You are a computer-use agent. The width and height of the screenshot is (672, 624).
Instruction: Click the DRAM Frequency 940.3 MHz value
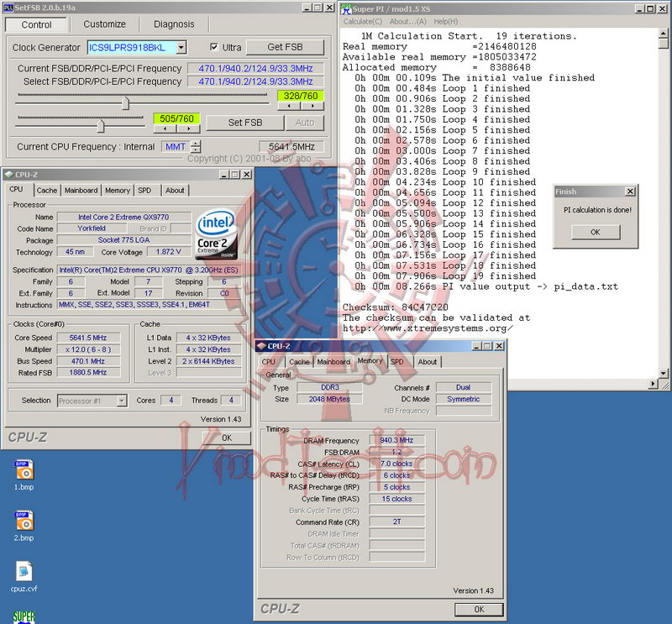[x=396, y=440]
